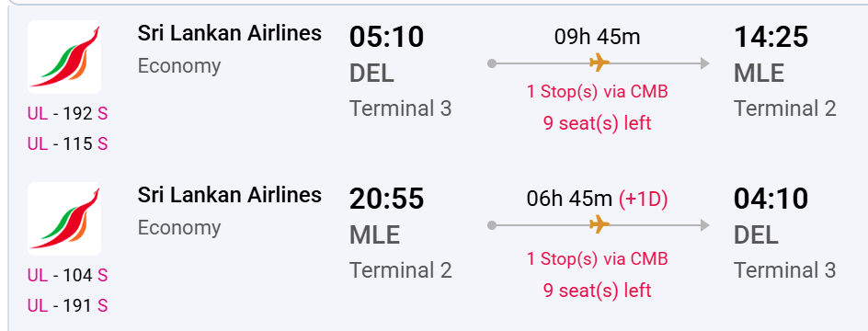This screenshot has height=331, width=868.
Task: Click the 14:25 arrival time at MLE
Action: (771, 37)
